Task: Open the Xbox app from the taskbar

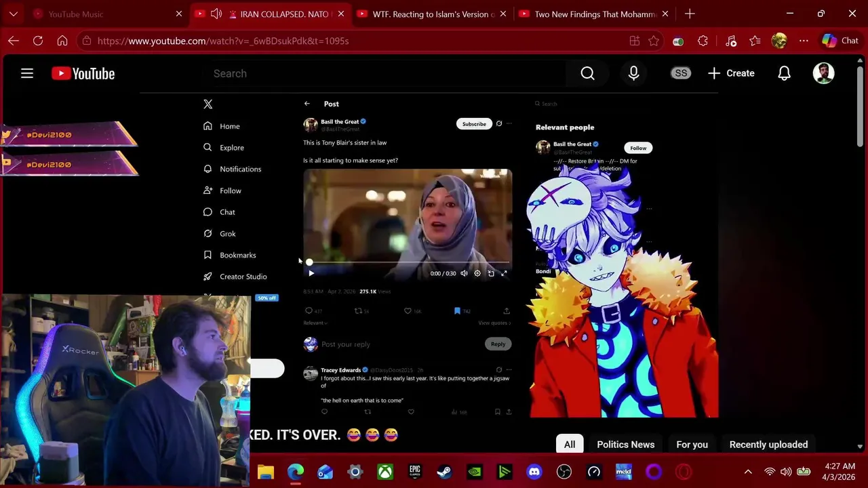Action: pyautogui.click(x=385, y=472)
